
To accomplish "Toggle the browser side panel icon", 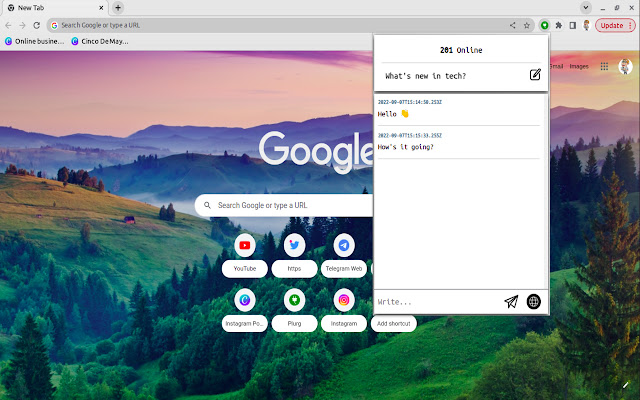I will 573,25.
